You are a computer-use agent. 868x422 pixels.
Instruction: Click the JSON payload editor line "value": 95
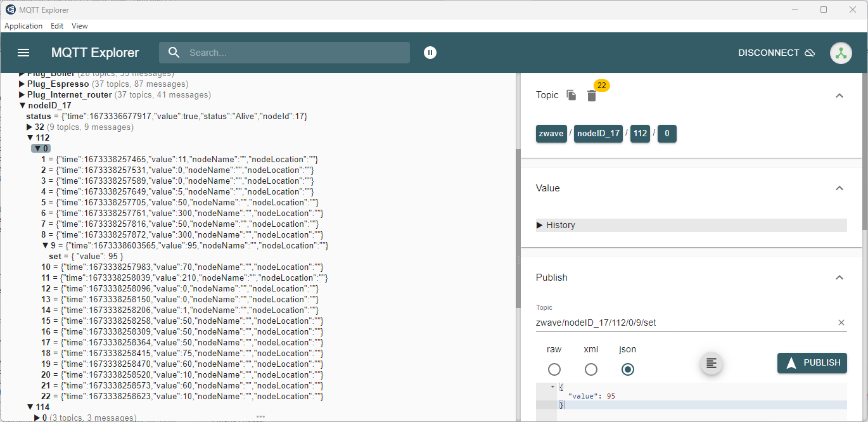pyautogui.click(x=592, y=396)
